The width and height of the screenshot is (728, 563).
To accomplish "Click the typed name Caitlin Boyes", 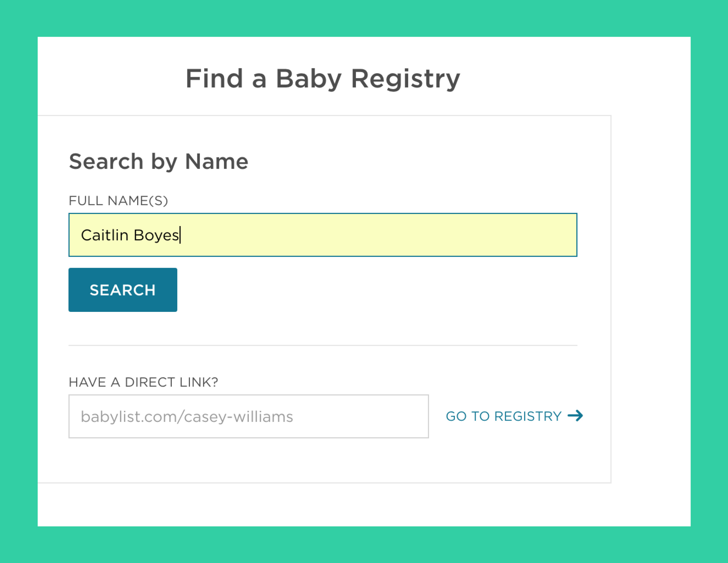I will (130, 235).
